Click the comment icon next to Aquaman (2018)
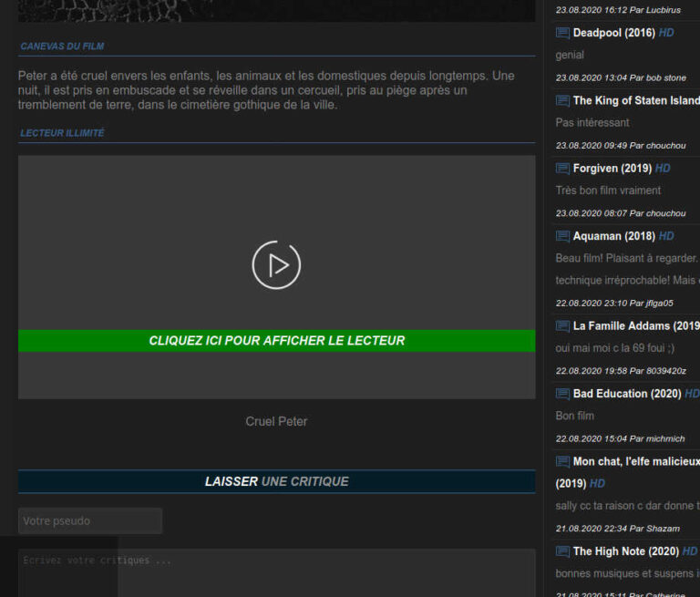Viewport: 700px width, 597px height. (562, 237)
